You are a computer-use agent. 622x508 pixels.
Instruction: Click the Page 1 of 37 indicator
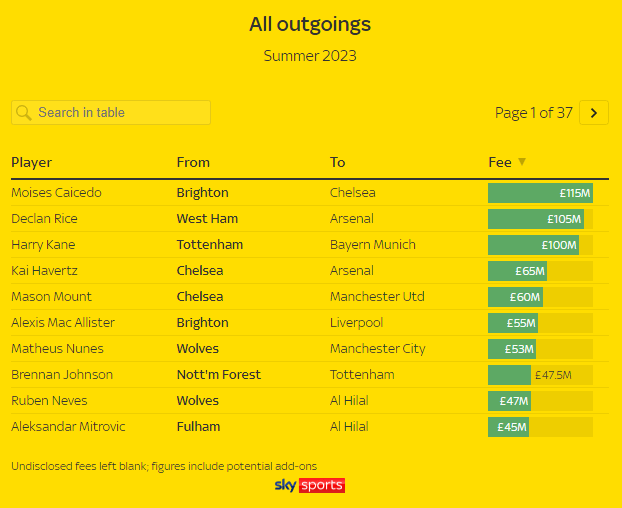point(534,113)
